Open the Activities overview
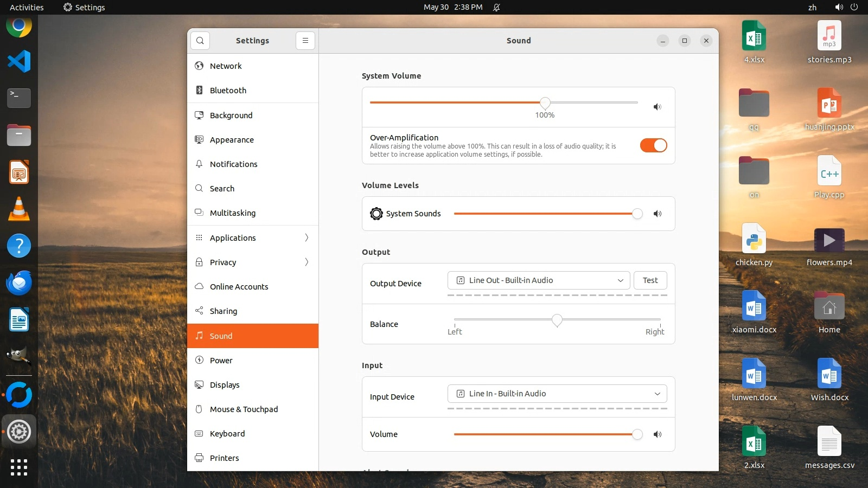 click(x=27, y=7)
